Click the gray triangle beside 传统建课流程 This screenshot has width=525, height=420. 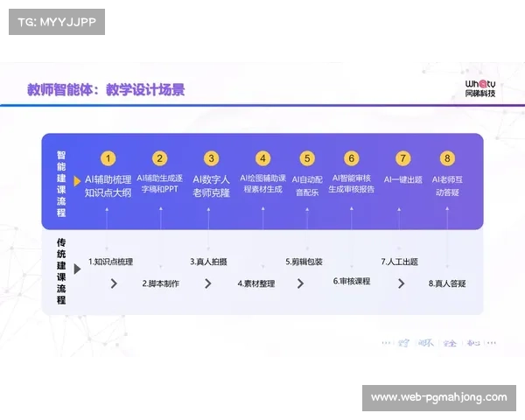pos(77,269)
